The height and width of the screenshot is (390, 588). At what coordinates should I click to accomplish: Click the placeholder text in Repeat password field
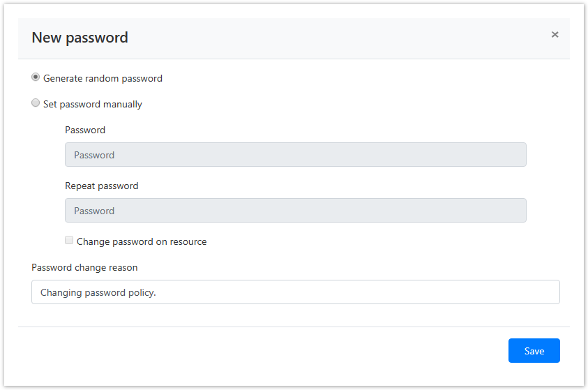94,211
